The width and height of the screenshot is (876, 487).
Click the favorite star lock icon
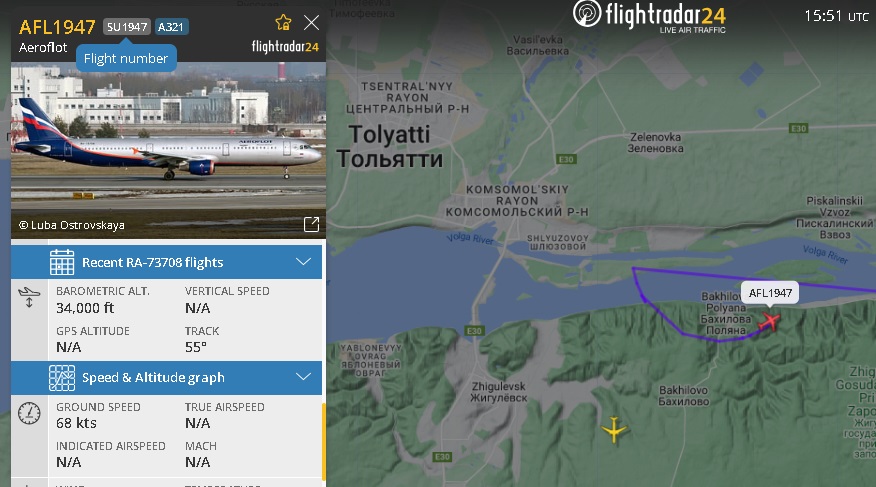coord(283,22)
